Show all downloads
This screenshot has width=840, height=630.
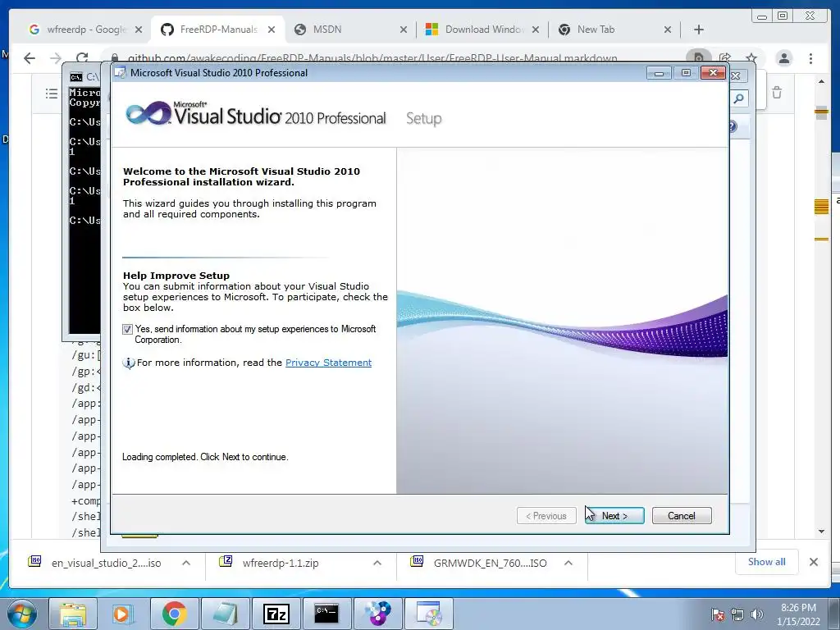click(x=767, y=562)
